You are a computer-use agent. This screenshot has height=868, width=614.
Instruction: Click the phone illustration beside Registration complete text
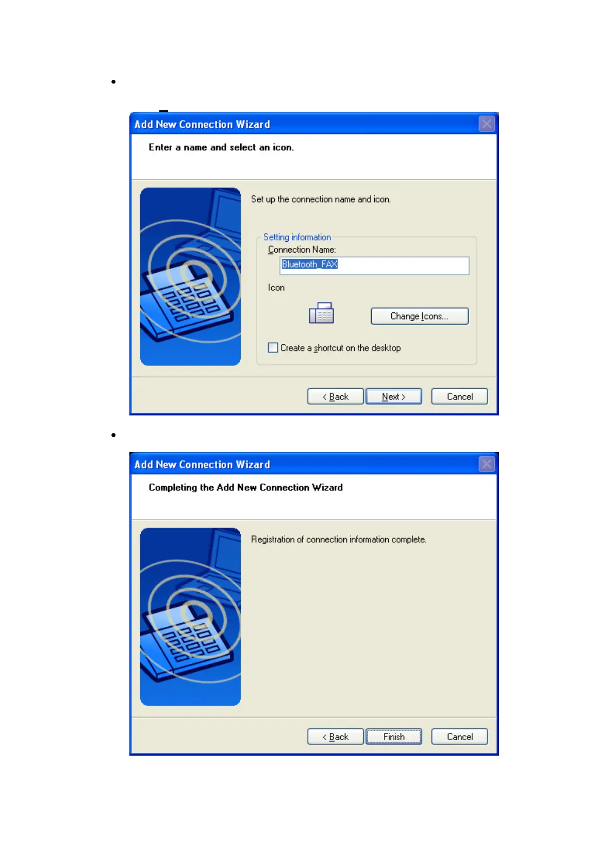pos(190,617)
